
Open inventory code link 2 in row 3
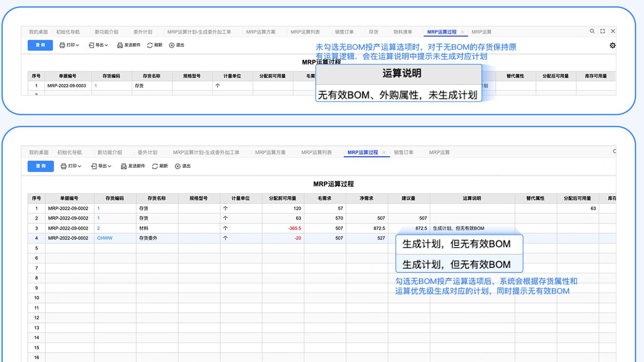click(99, 228)
